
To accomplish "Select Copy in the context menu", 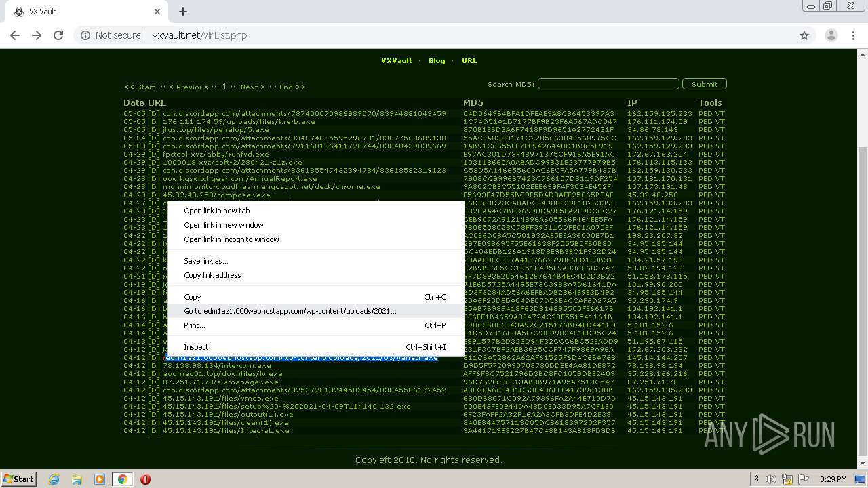I will coord(315,297).
